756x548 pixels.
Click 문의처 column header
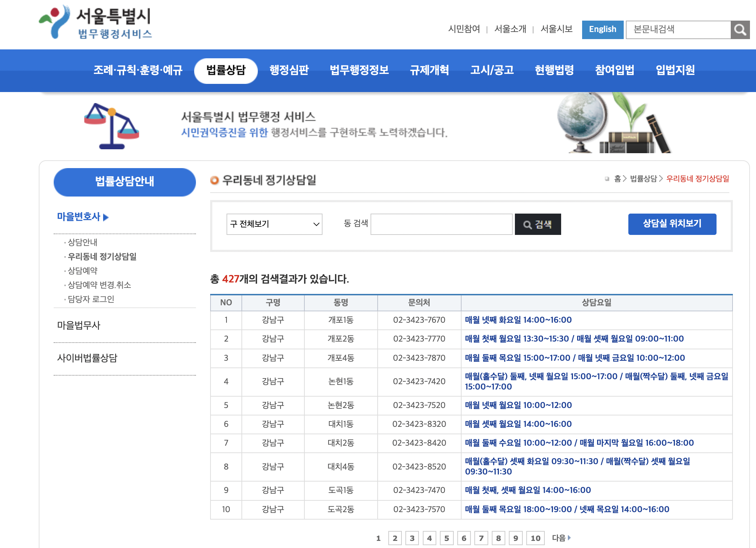[x=419, y=303]
